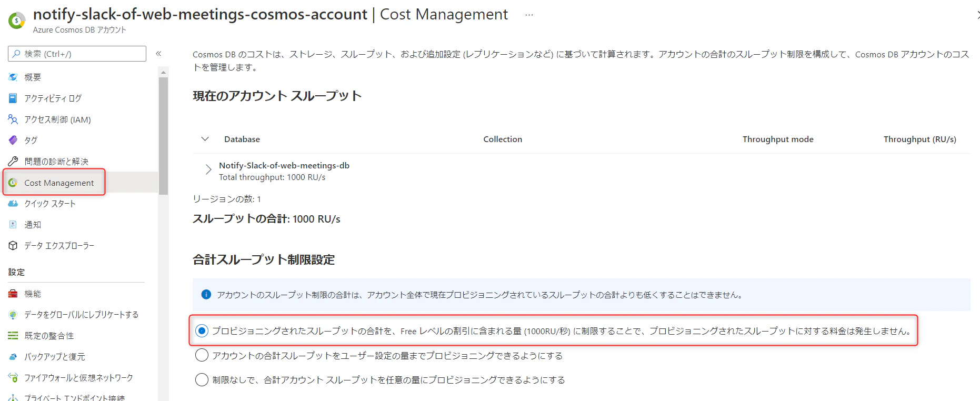Click the 'Azure Cosmos DB アカウント' subtitle
Viewport: 980px width, 401px height.
point(79,30)
